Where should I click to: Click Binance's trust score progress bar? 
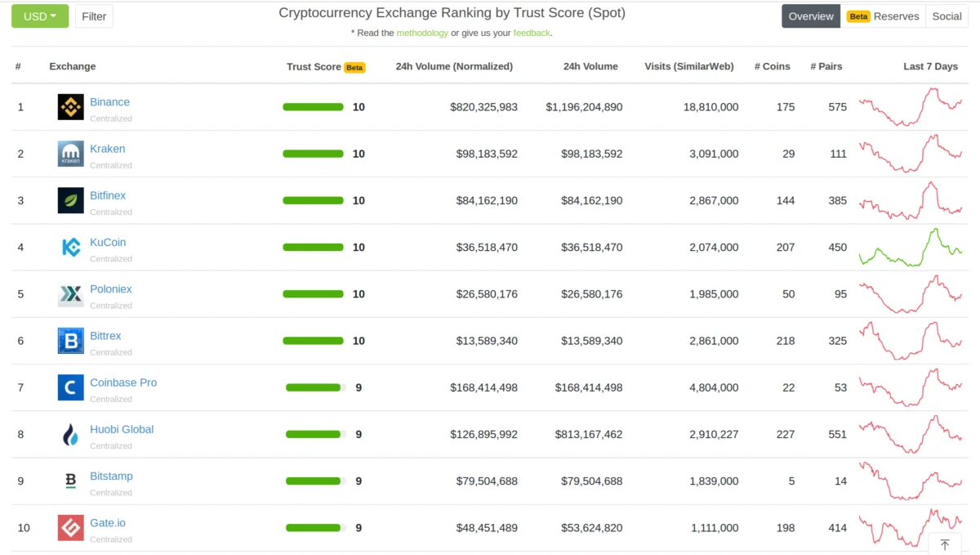[314, 107]
